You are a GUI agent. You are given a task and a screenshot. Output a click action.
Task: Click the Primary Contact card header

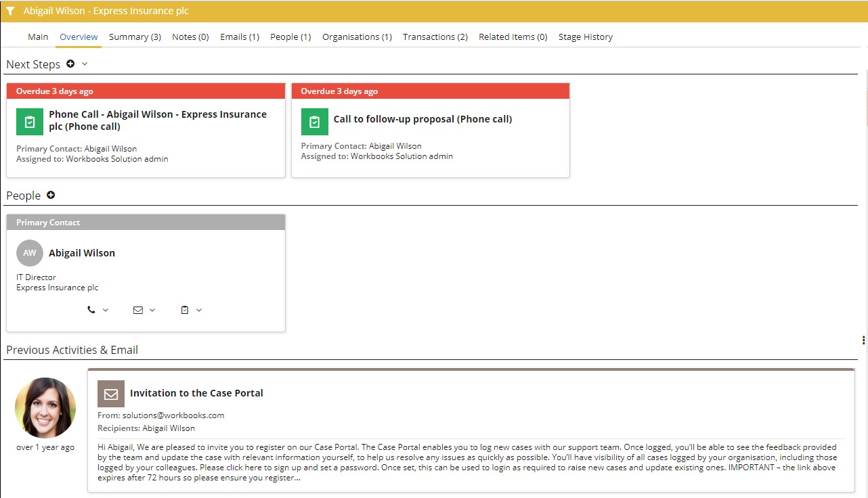[x=146, y=223]
